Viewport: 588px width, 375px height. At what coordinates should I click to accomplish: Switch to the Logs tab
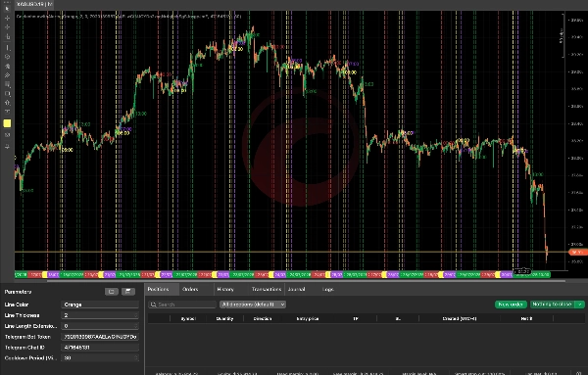[327, 289]
